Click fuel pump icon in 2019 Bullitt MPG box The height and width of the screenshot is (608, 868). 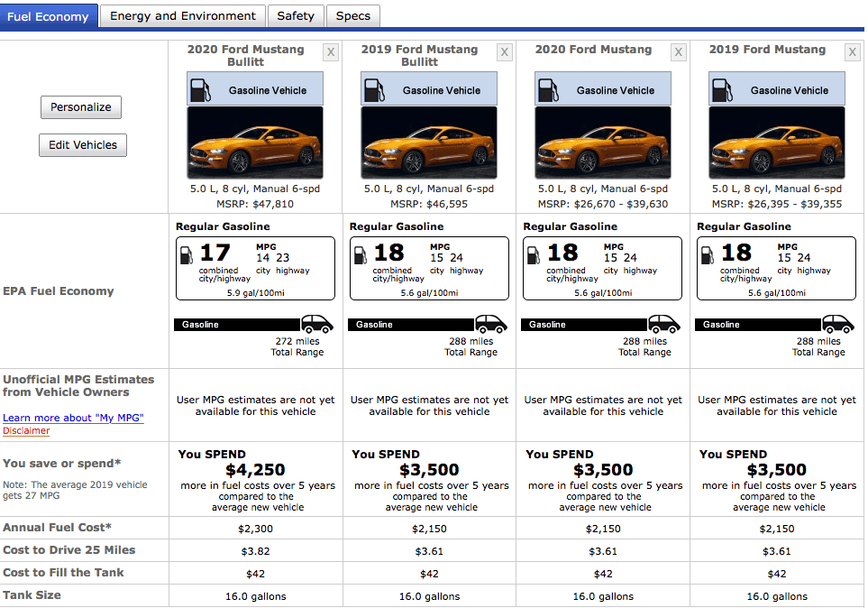361,255
